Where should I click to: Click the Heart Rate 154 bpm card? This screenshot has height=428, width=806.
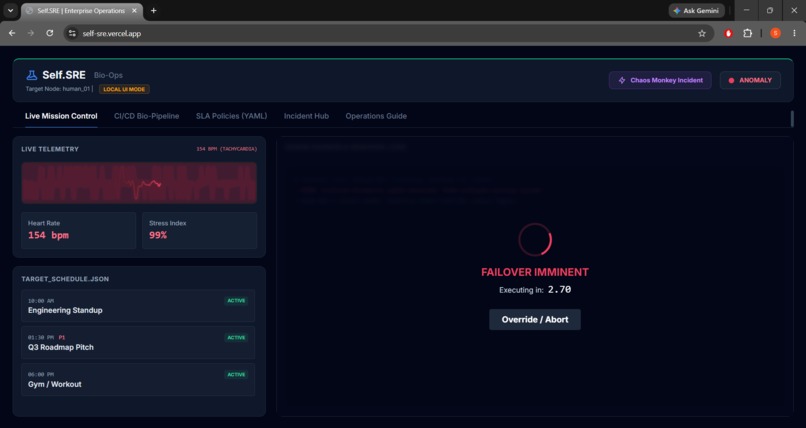point(79,230)
